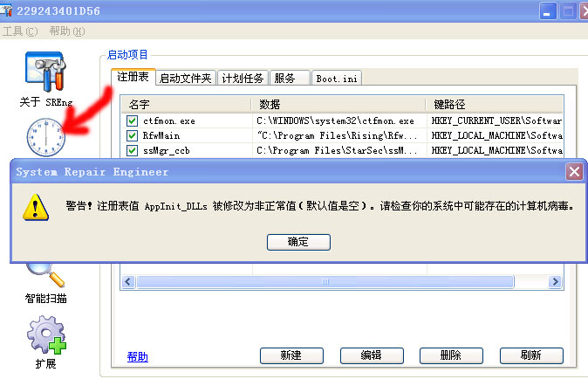This screenshot has height=379, width=588.
Task: Click the horizontal scrollbar thumb
Action: pos(325,281)
